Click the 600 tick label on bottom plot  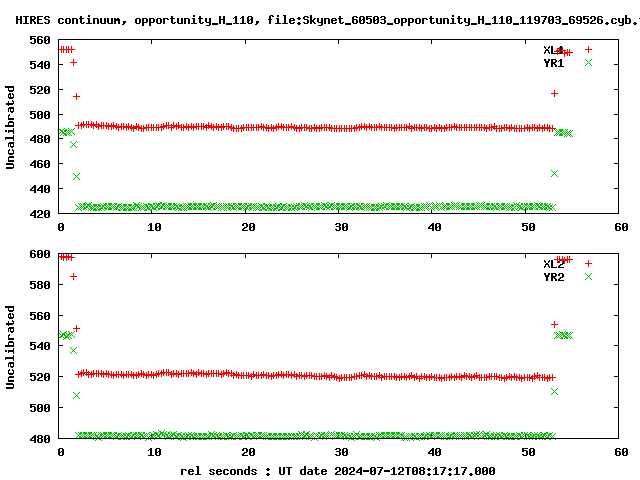40,254
